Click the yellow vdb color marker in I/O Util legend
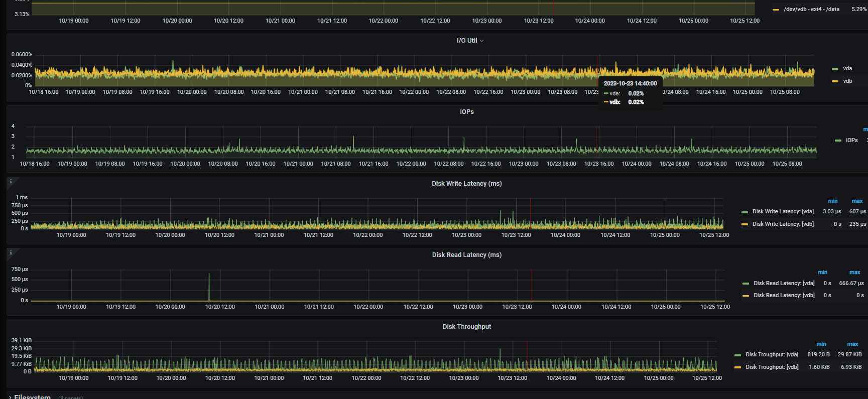The height and width of the screenshot is (399, 868). click(835, 81)
